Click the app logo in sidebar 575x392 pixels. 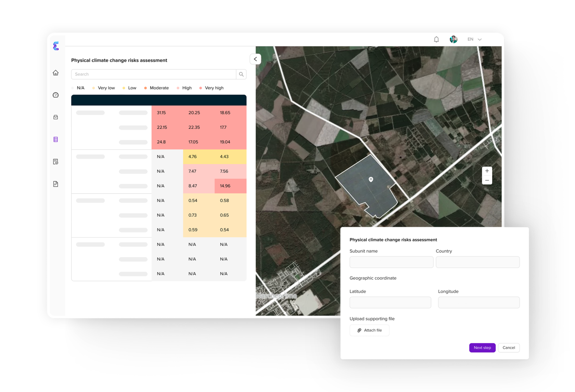pos(56,46)
